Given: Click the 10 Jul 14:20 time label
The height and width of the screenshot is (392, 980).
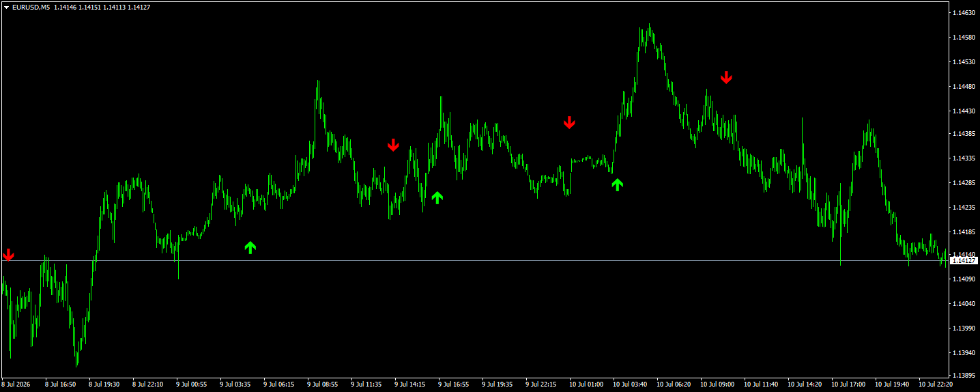Looking at the screenshot, I should [x=805, y=384].
